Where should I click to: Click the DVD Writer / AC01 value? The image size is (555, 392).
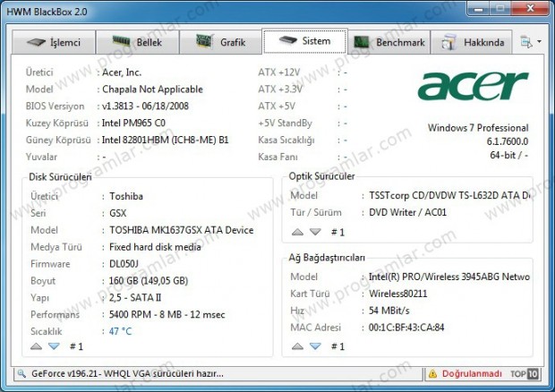coord(408,212)
